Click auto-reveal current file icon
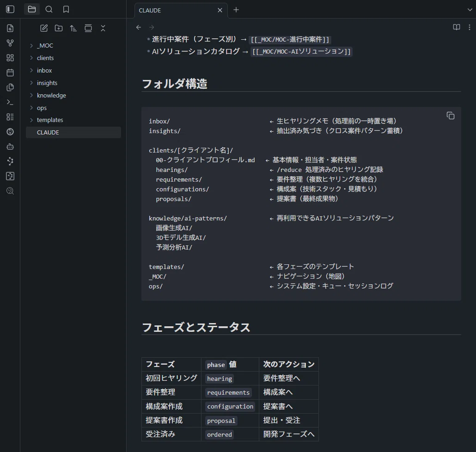The width and height of the screenshot is (476, 452). 88,28
